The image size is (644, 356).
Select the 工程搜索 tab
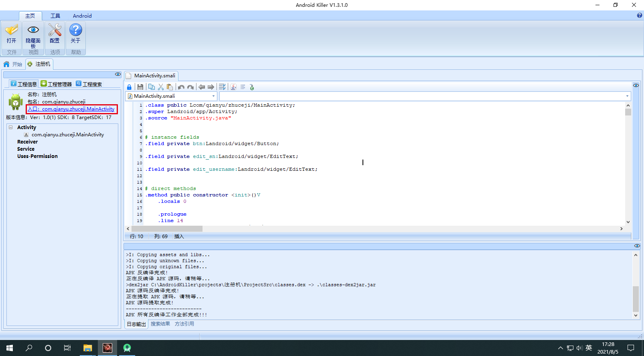click(89, 84)
